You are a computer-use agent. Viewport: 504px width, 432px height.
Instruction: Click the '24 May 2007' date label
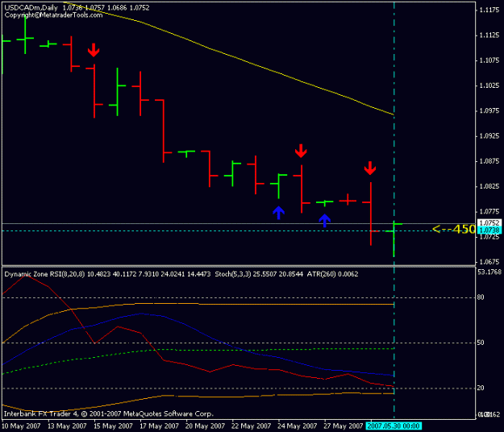(298, 426)
